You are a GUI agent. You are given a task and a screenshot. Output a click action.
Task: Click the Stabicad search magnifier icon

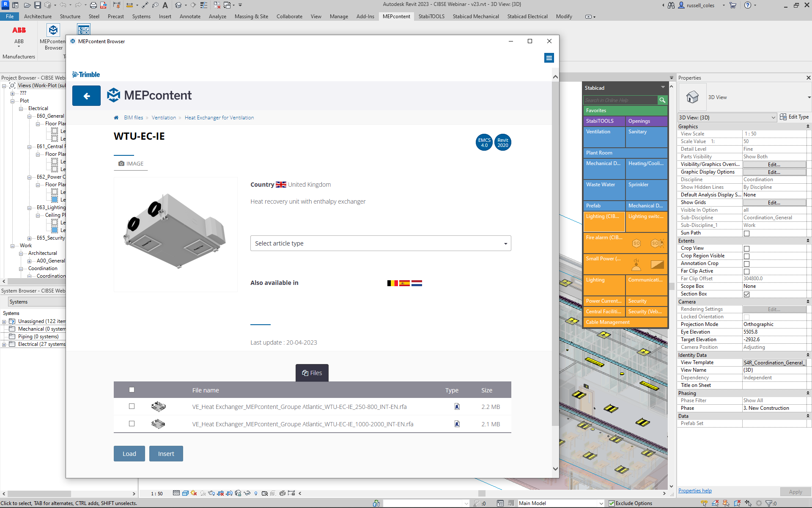click(662, 100)
